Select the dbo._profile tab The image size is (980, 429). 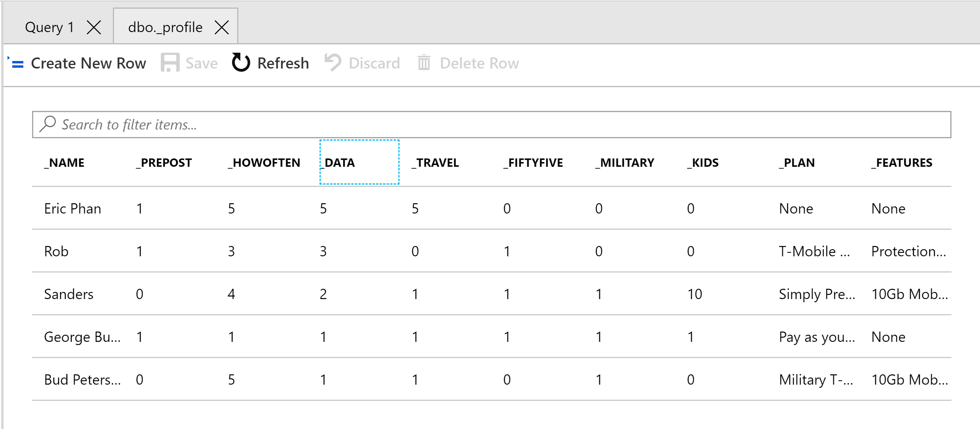coord(165,27)
